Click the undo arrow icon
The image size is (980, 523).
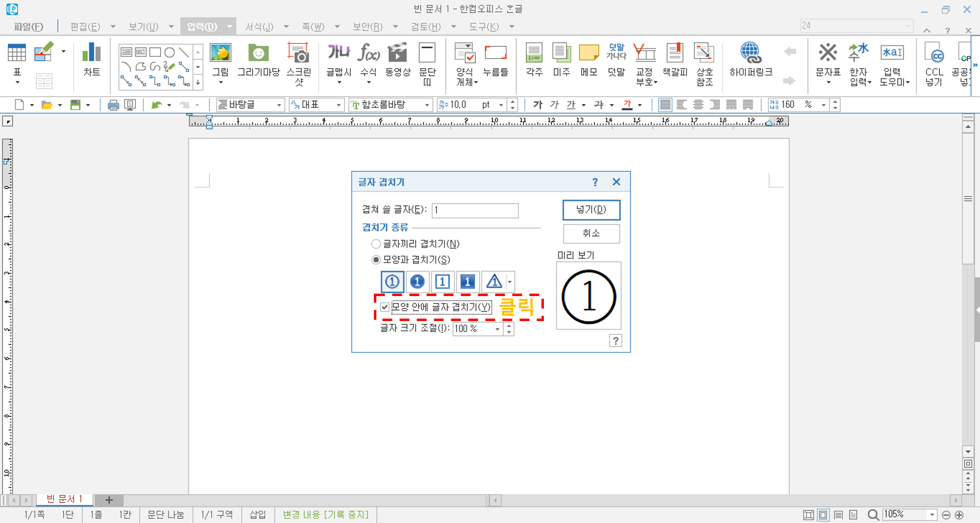click(156, 104)
